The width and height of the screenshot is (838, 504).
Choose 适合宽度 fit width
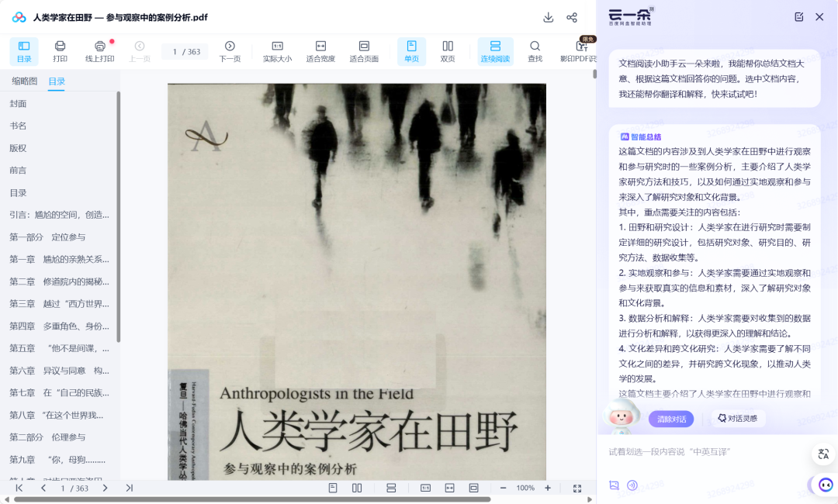(x=320, y=51)
